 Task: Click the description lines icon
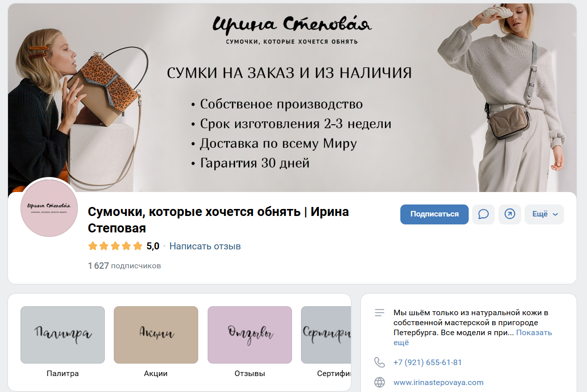point(379,313)
